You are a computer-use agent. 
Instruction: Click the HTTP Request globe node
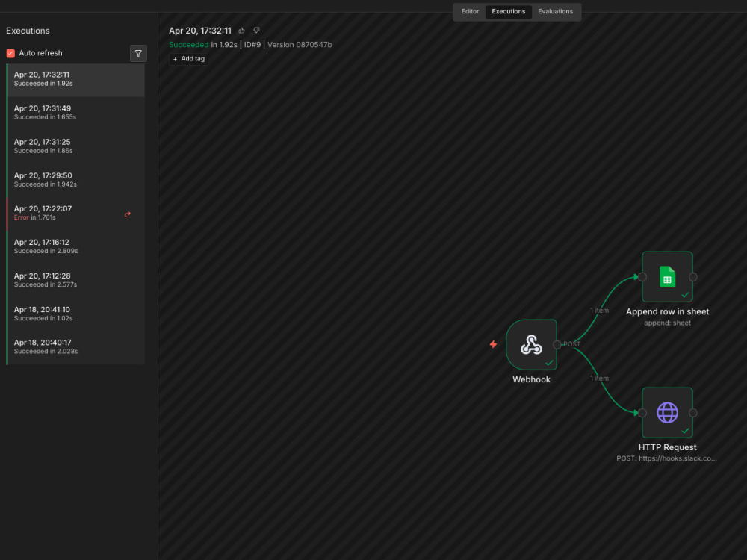pos(667,413)
